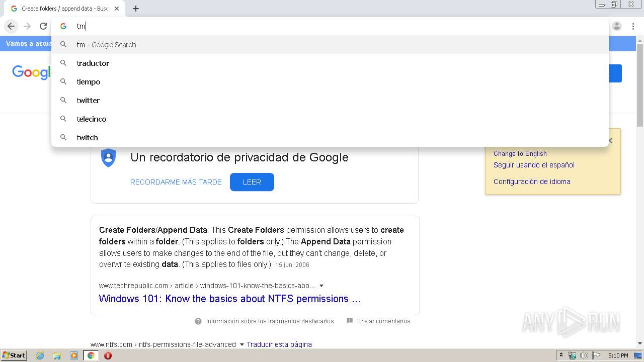The width and height of the screenshot is (644, 362).
Task: Click 'Seguir usando el español'
Action: [x=534, y=165]
